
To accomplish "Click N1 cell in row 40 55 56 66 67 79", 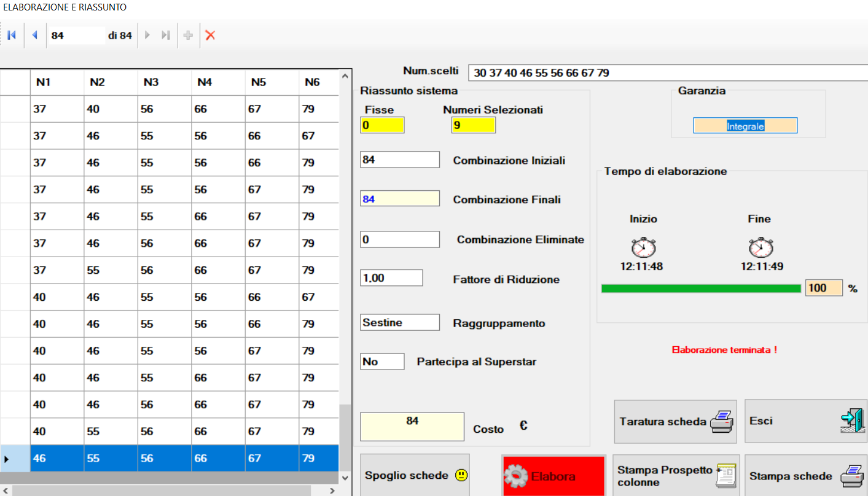I will (x=57, y=431).
